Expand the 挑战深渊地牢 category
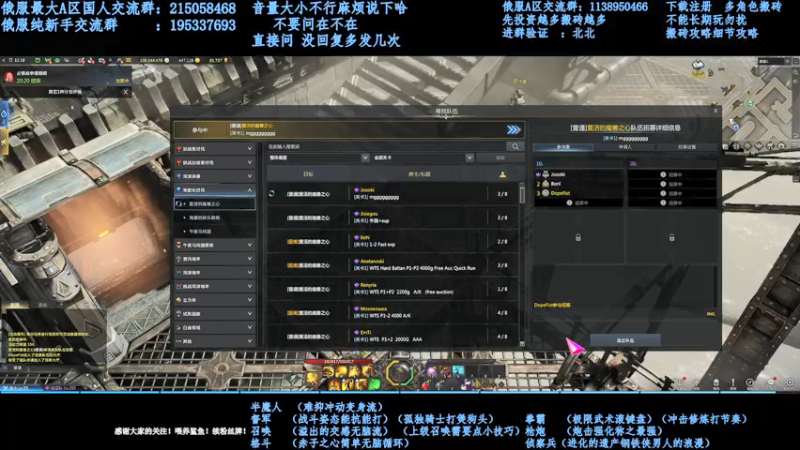800x450 pixels. tap(214, 286)
